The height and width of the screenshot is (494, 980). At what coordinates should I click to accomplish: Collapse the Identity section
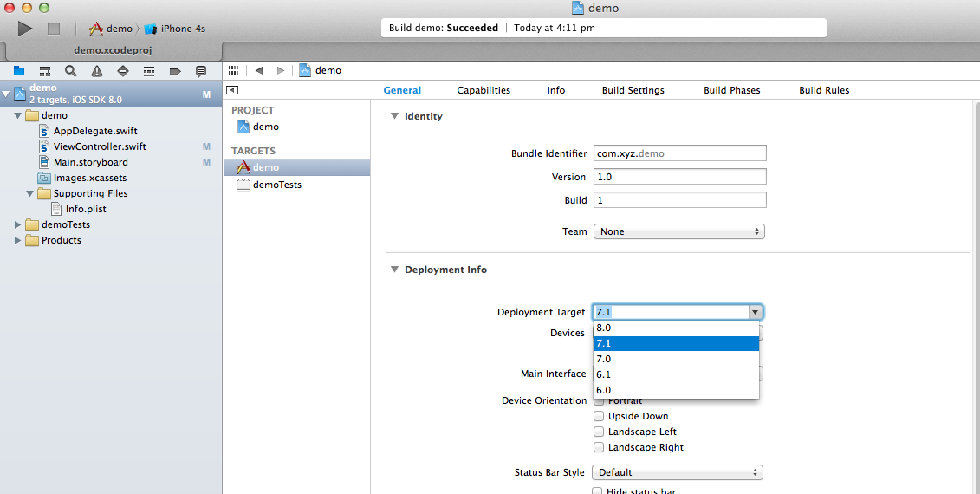pyautogui.click(x=394, y=115)
